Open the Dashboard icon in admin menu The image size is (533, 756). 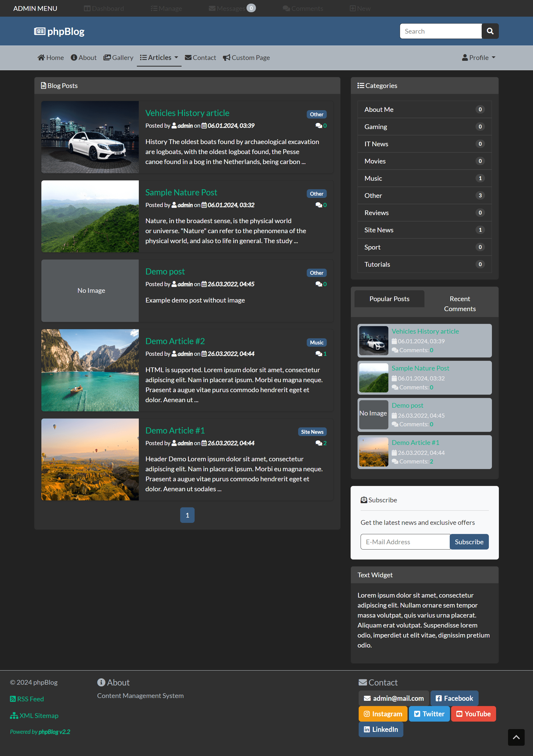click(x=87, y=8)
